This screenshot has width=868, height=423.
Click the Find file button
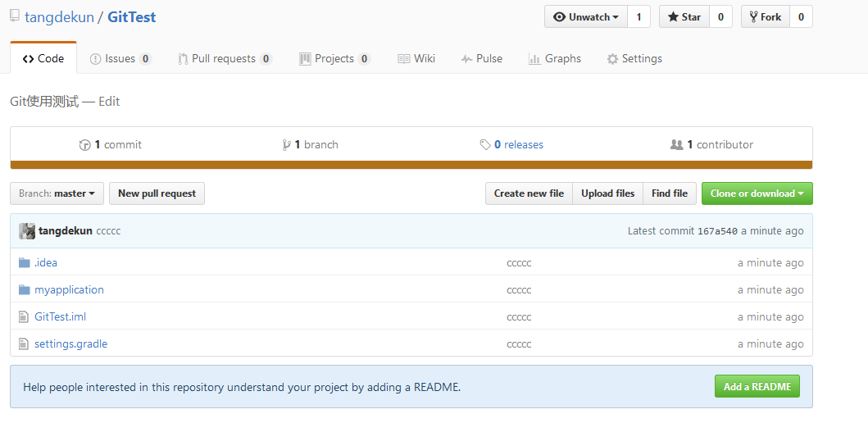(x=670, y=193)
